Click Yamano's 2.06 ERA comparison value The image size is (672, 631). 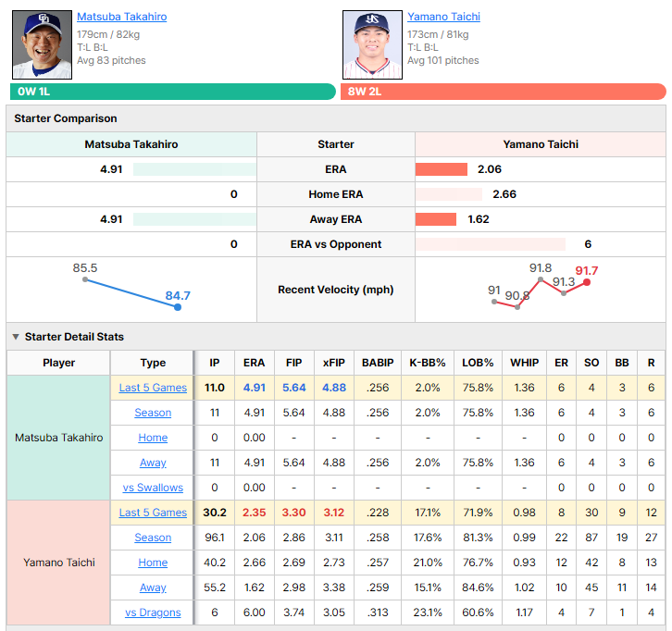pyautogui.click(x=490, y=169)
